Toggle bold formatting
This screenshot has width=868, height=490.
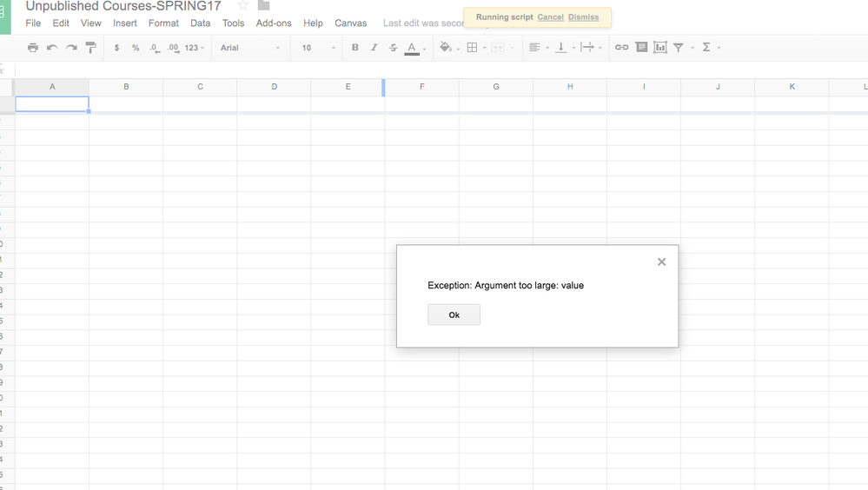click(354, 48)
